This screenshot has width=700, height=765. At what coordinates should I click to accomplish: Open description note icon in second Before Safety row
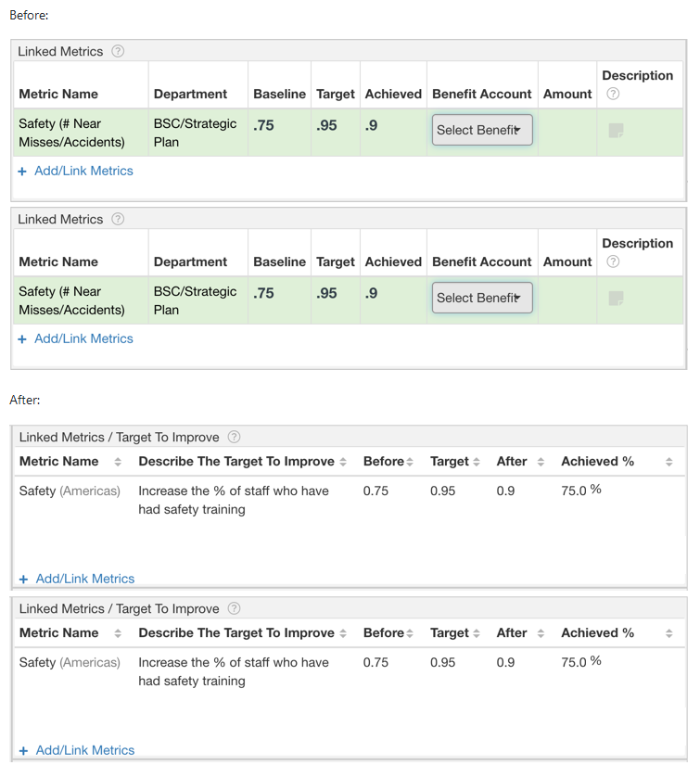(617, 298)
